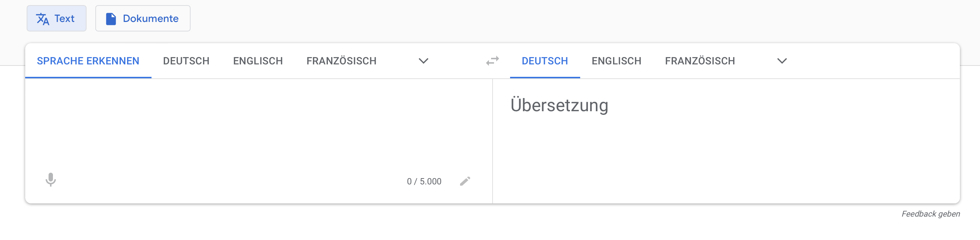Choose Deutsch as the source language

tap(186, 61)
